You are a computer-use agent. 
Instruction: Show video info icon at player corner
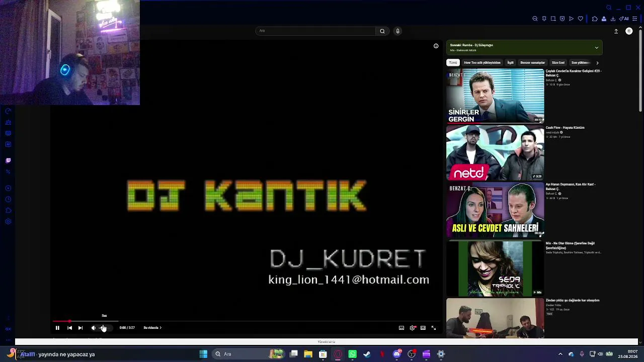[436, 46]
